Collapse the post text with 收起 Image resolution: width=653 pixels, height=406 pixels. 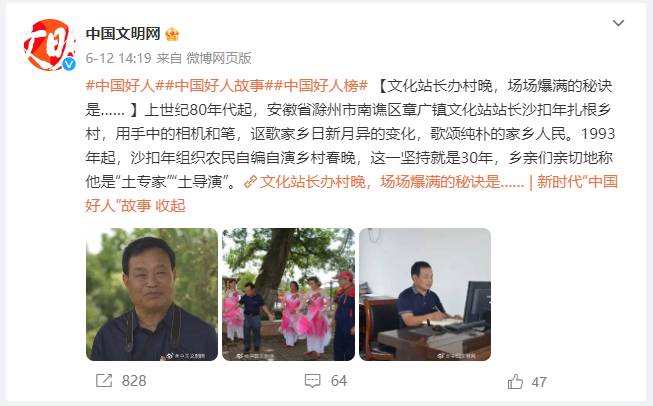tap(170, 206)
